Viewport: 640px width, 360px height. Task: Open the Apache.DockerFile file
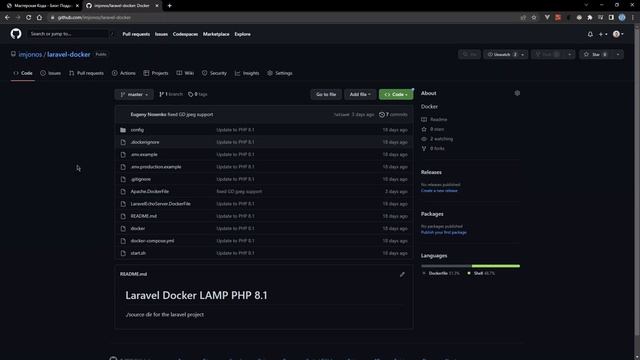coord(150,191)
